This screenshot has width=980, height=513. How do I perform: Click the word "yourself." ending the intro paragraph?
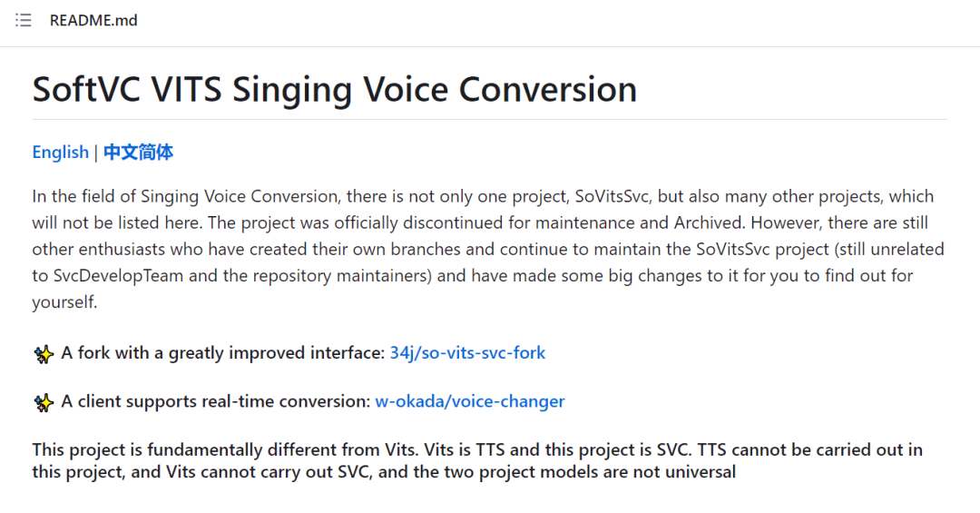pyautogui.click(x=64, y=301)
